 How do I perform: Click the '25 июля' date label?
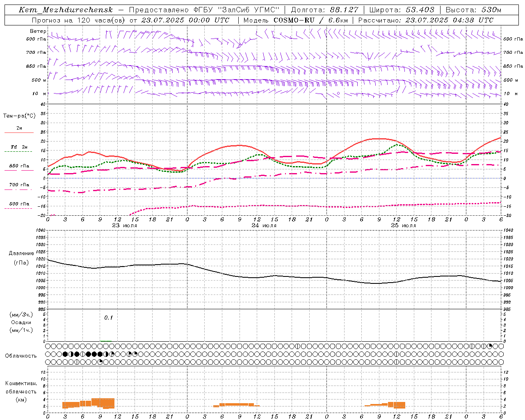tap(404, 225)
